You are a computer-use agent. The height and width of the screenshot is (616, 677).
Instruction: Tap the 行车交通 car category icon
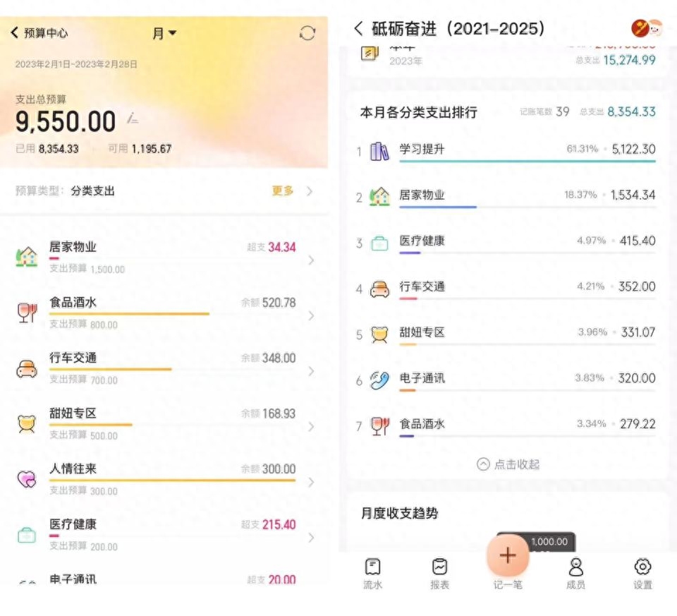(379, 286)
